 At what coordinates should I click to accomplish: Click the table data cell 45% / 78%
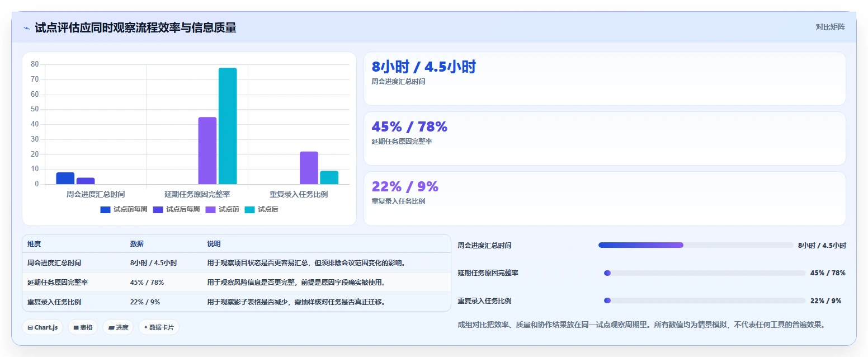(x=147, y=283)
